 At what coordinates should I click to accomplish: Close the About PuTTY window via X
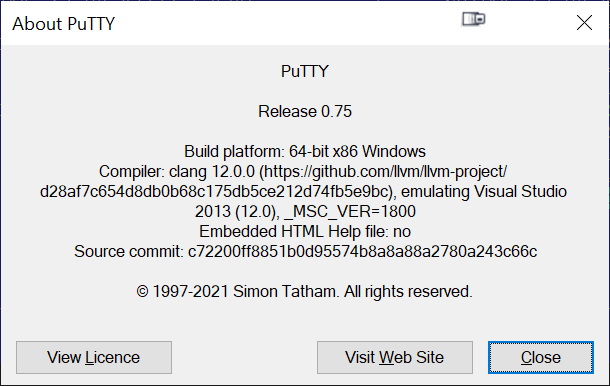tap(584, 23)
